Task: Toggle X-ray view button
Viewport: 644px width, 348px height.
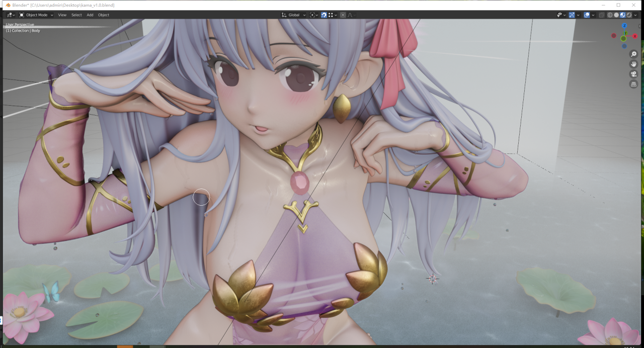Action: click(x=602, y=15)
